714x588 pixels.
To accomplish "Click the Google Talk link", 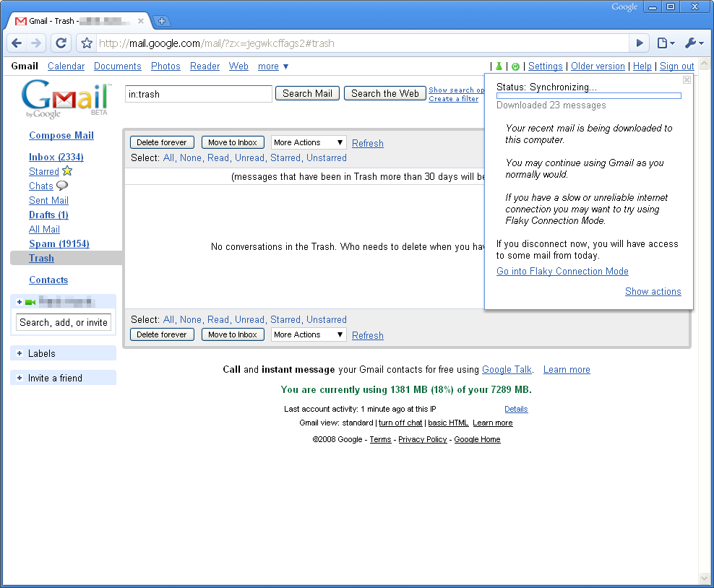I will (507, 370).
